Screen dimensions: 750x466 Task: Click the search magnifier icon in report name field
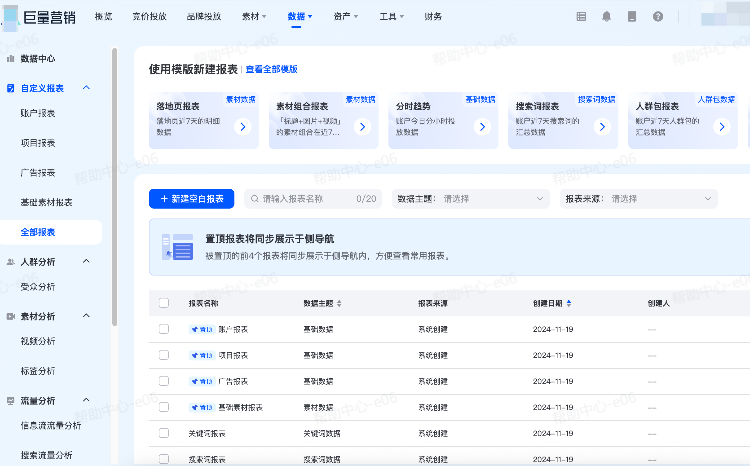(255, 199)
